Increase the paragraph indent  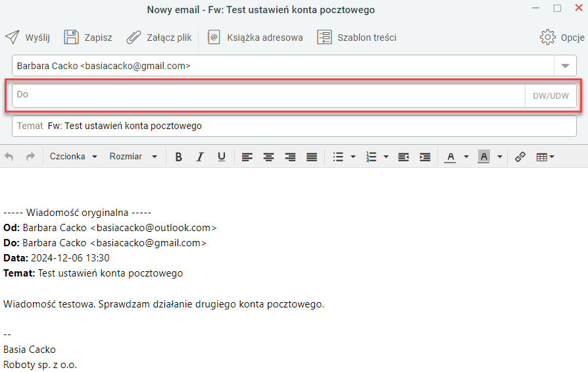(425, 157)
